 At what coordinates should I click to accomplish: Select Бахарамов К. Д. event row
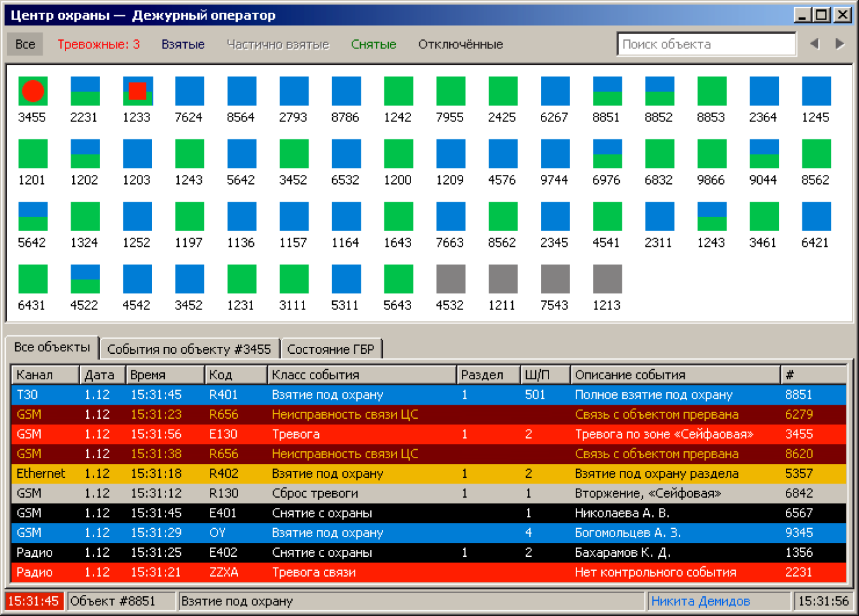click(429, 552)
